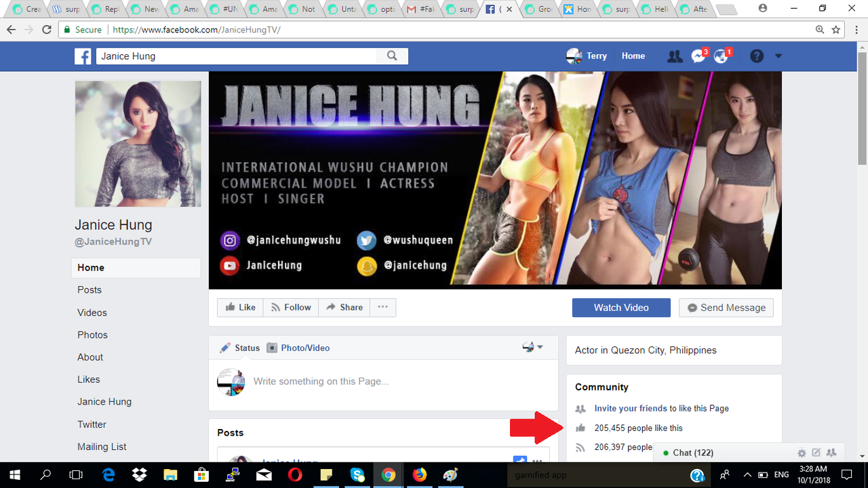Click the search magnifier button in Facebook
This screenshot has height=488, width=868.
pos(392,56)
